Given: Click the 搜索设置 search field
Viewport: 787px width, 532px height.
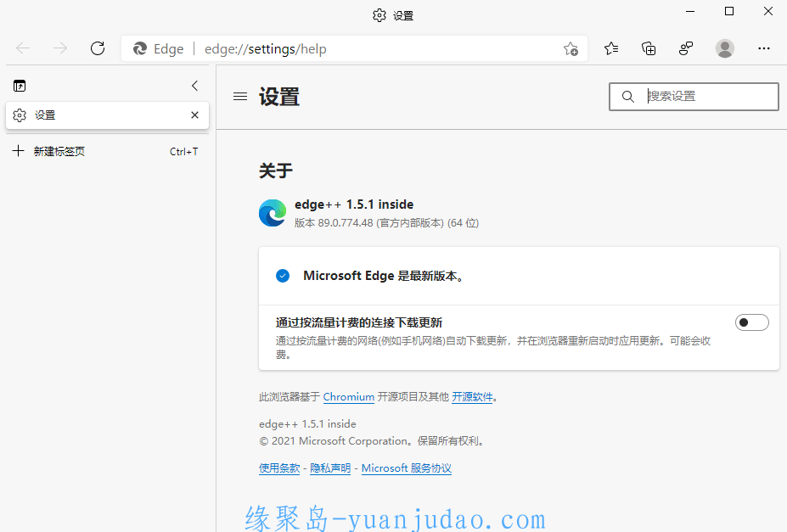Looking at the screenshot, I should tap(694, 96).
